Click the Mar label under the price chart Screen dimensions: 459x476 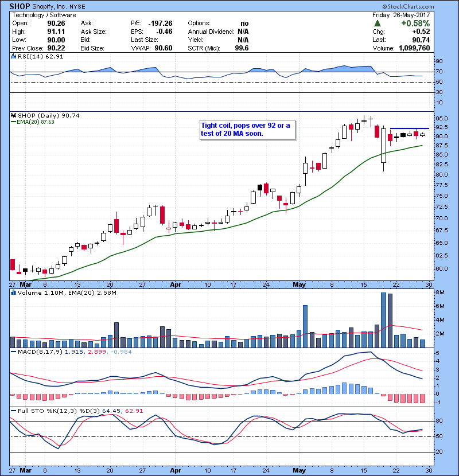25,284
